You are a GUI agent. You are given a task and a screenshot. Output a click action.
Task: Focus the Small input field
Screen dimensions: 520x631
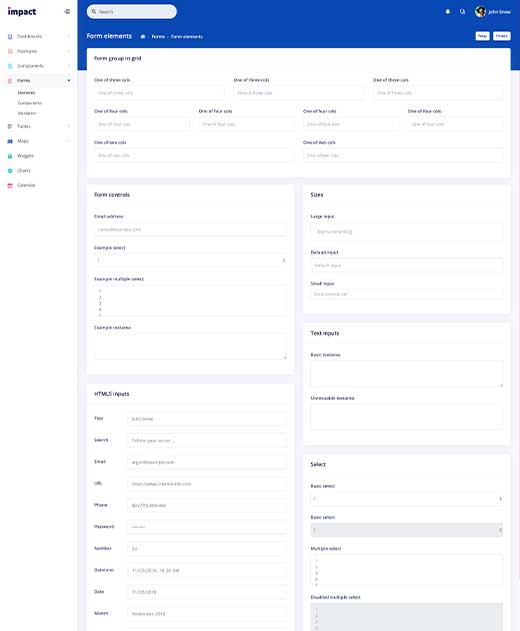point(407,294)
